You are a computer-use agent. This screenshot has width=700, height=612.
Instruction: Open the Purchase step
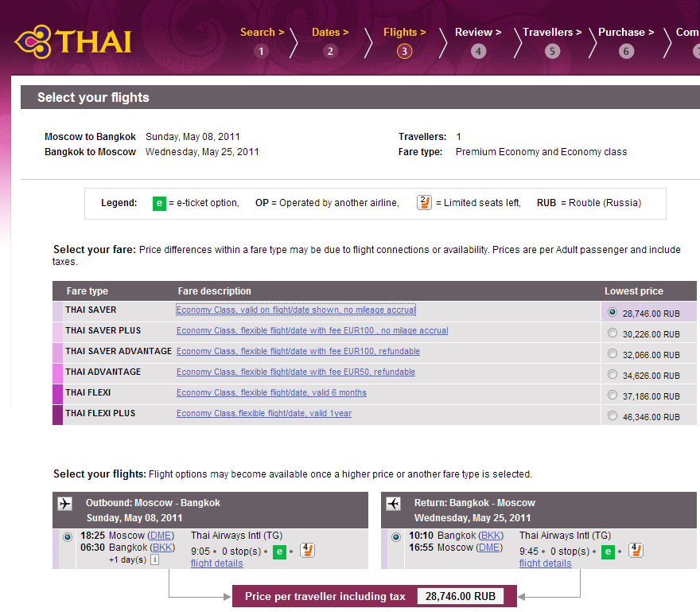click(x=626, y=32)
